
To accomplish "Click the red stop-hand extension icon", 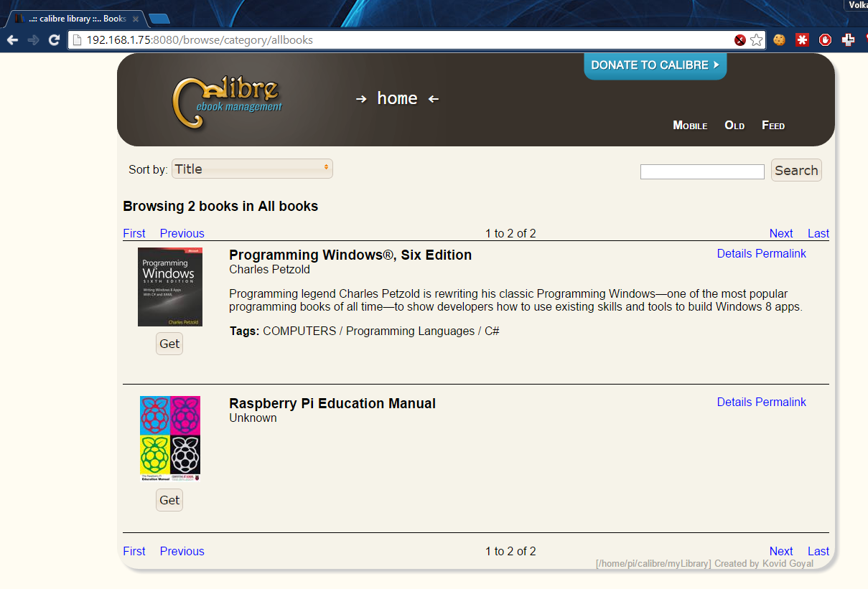I will point(825,40).
